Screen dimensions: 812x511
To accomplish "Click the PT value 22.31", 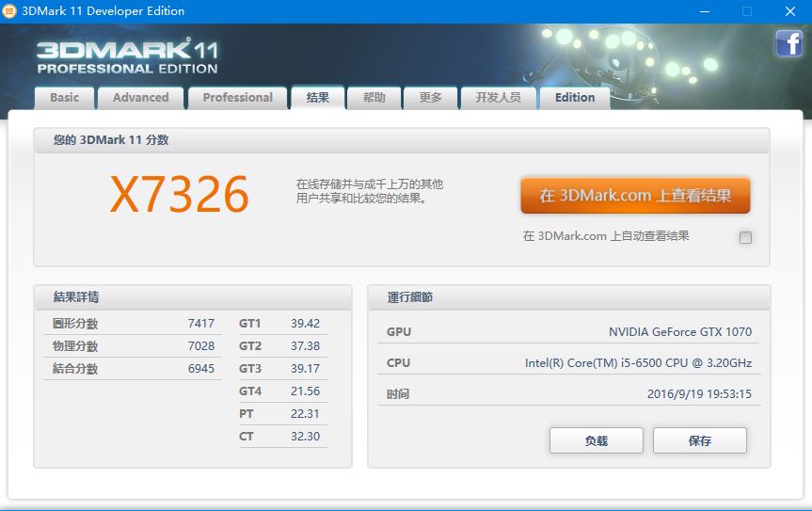I will (x=305, y=414).
